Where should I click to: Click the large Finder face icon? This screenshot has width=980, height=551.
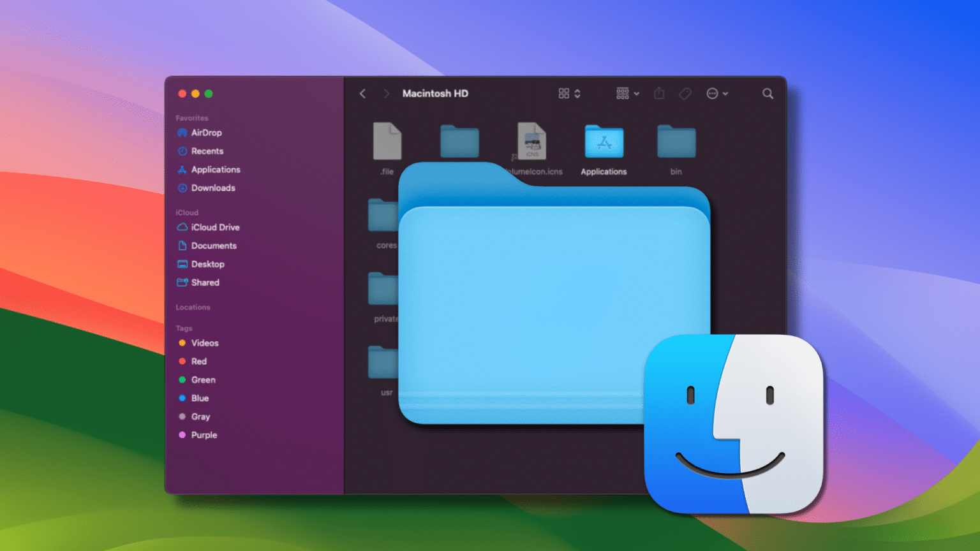point(734,423)
